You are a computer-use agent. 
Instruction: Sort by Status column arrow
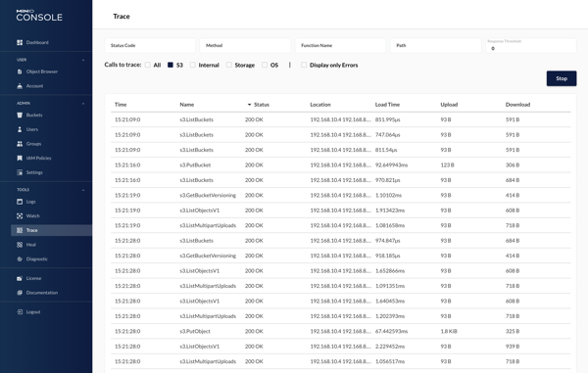tap(249, 105)
